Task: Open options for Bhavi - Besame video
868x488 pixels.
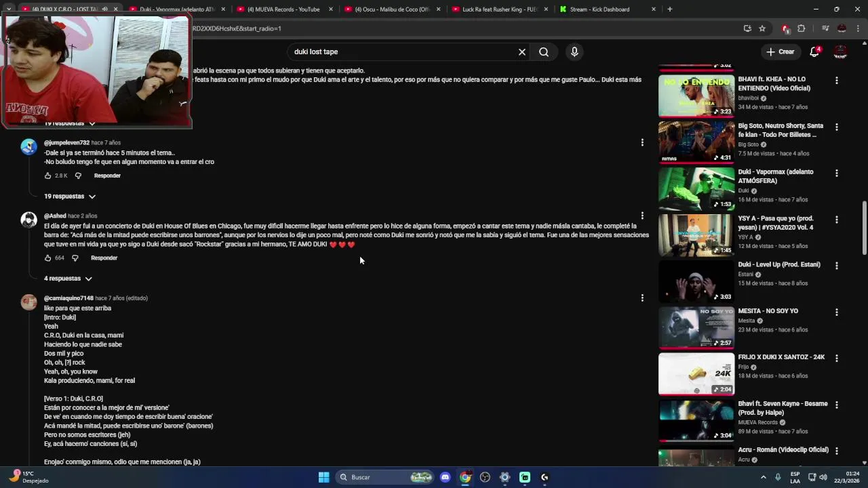Action: coord(836,405)
